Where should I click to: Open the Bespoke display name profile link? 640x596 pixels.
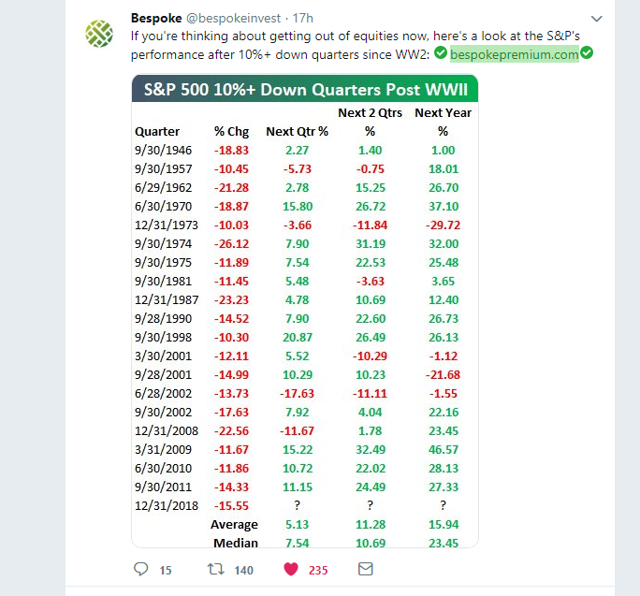(155, 19)
